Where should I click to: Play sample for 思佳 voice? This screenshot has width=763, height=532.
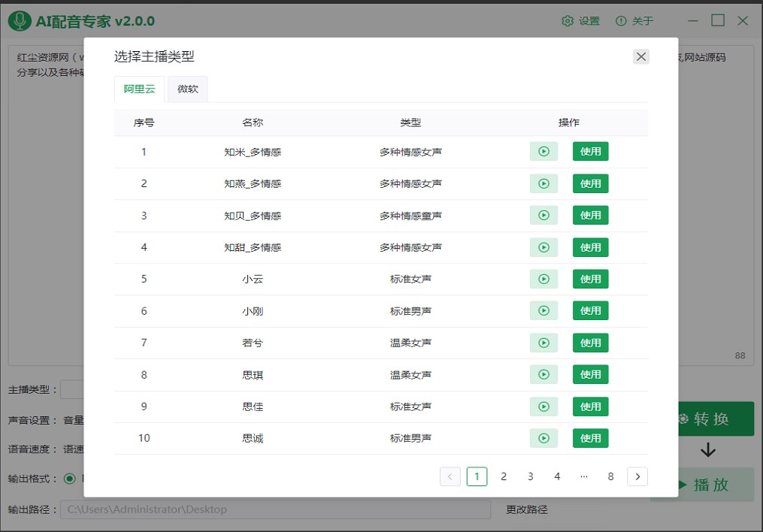click(543, 407)
